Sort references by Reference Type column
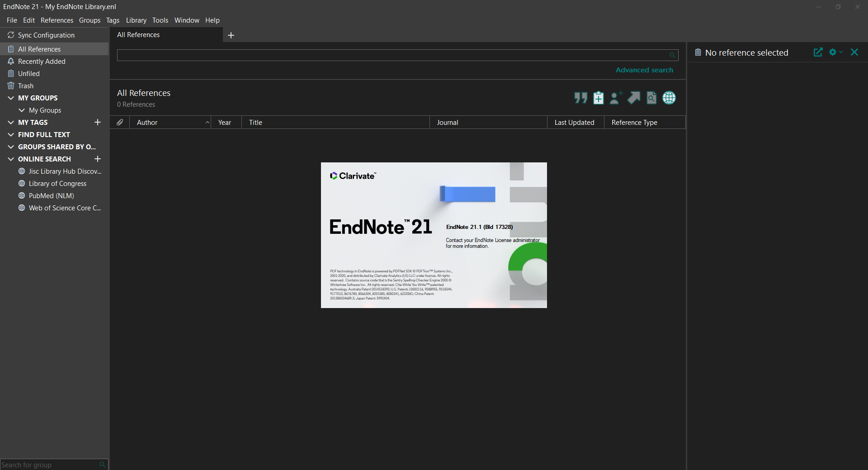The height and width of the screenshot is (470, 868). [x=645, y=123]
